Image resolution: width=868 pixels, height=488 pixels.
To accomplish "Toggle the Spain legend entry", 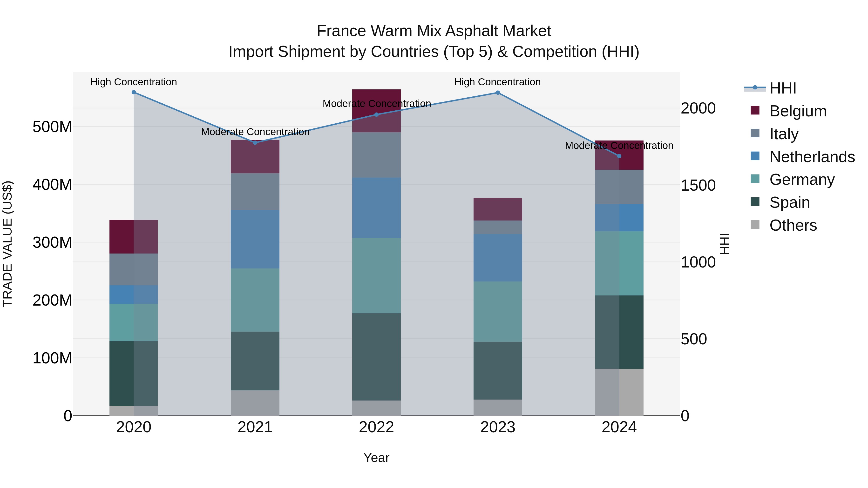I will [x=780, y=202].
